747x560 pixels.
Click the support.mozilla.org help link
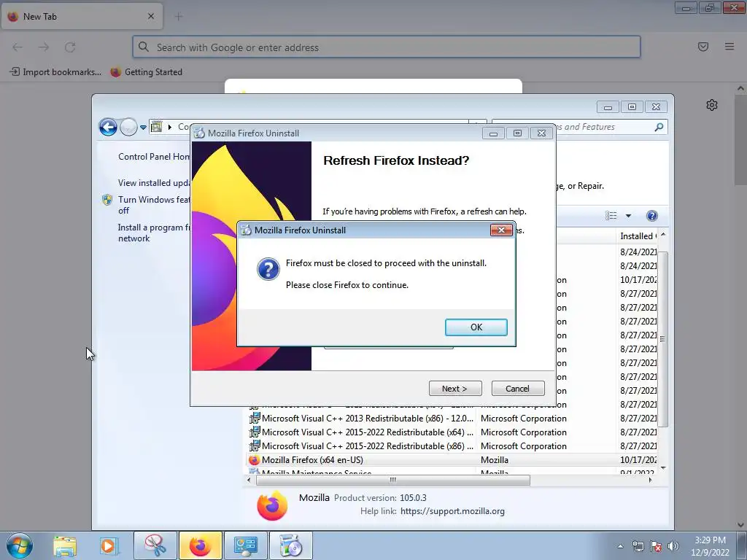pos(452,511)
